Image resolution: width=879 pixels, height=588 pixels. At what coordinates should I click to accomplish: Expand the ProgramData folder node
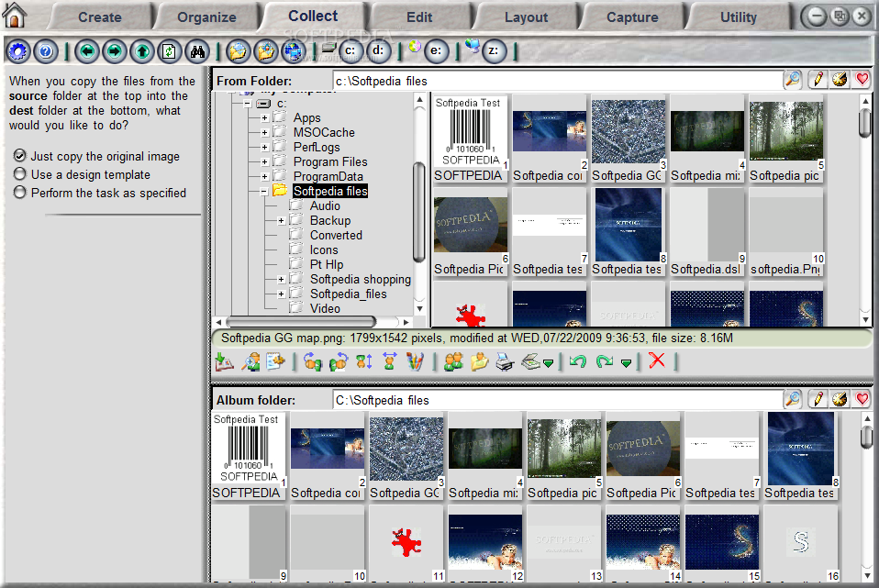(x=264, y=176)
